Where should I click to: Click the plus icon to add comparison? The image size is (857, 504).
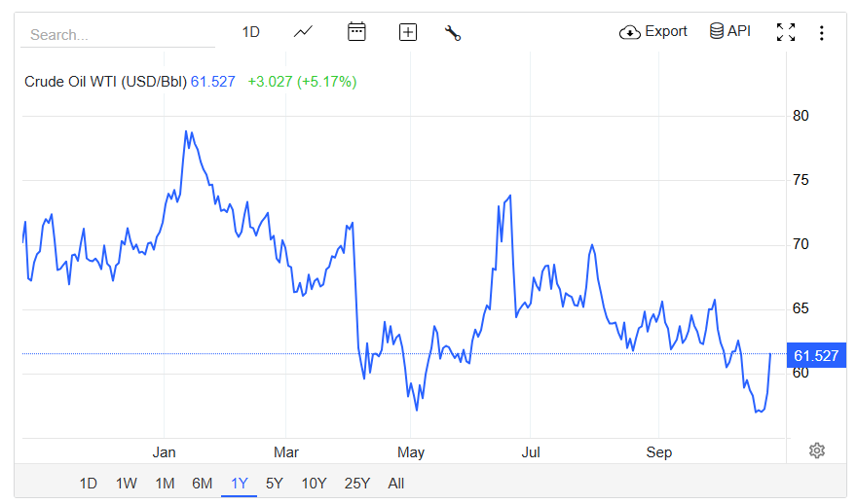click(x=408, y=32)
